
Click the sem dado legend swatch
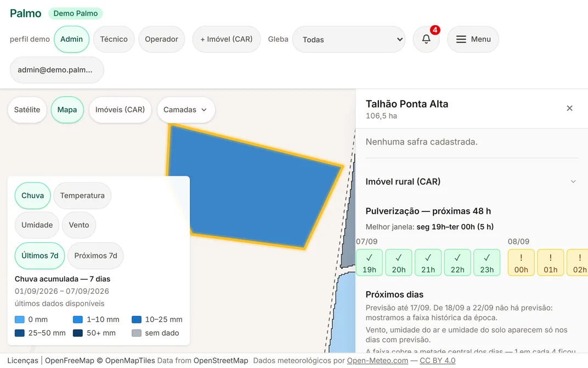tap(137, 333)
